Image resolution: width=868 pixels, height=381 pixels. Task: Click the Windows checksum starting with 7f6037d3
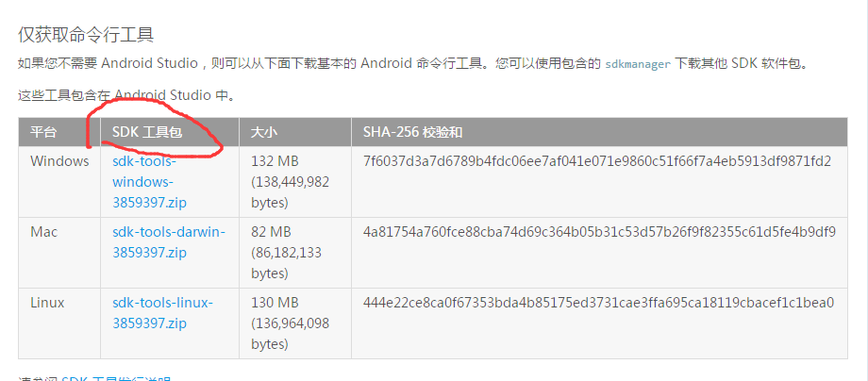pyautogui.click(x=597, y=161)
